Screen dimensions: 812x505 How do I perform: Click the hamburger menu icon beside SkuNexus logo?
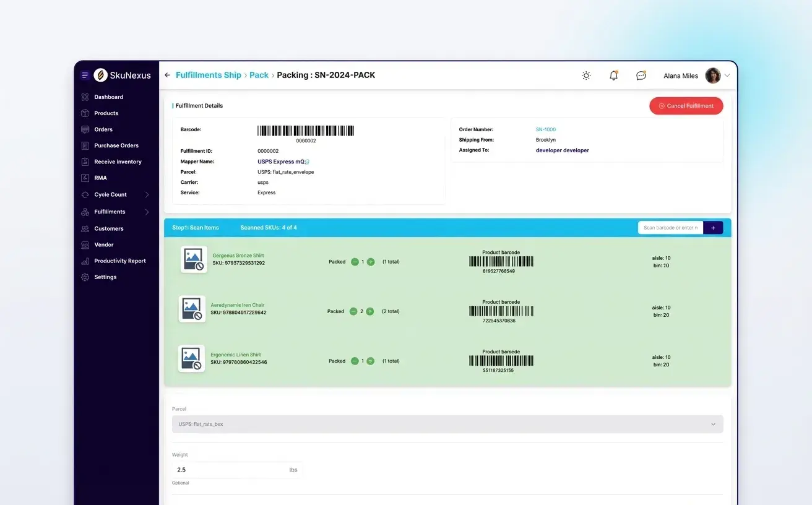click(85, 76)
